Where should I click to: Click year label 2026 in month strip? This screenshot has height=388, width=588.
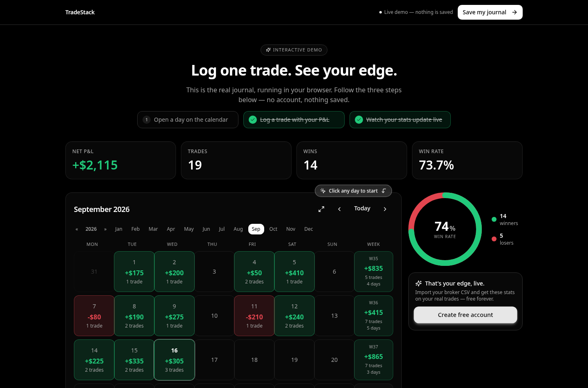[x=91, y=229]
